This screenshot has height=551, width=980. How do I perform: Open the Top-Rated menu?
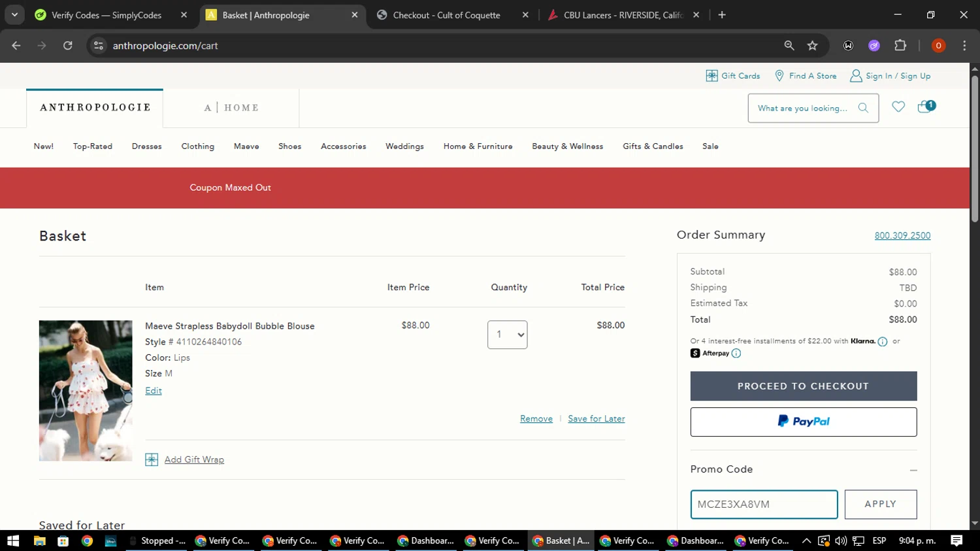click(93, 146)
